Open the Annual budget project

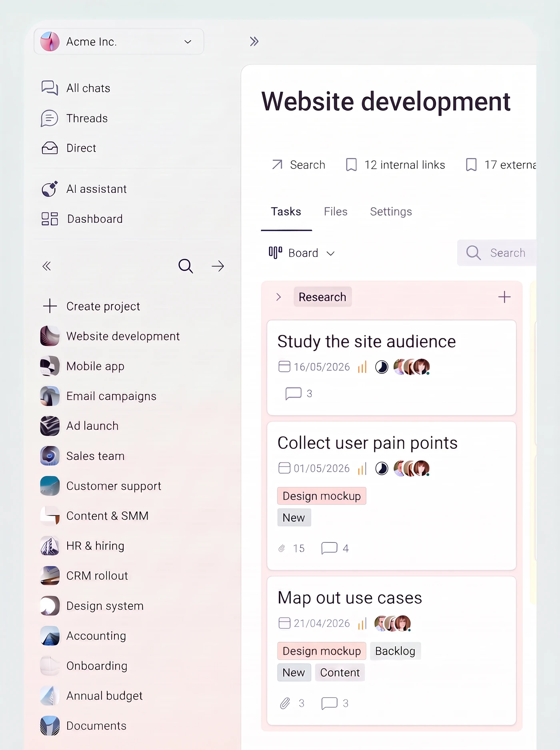click(92, 696)
